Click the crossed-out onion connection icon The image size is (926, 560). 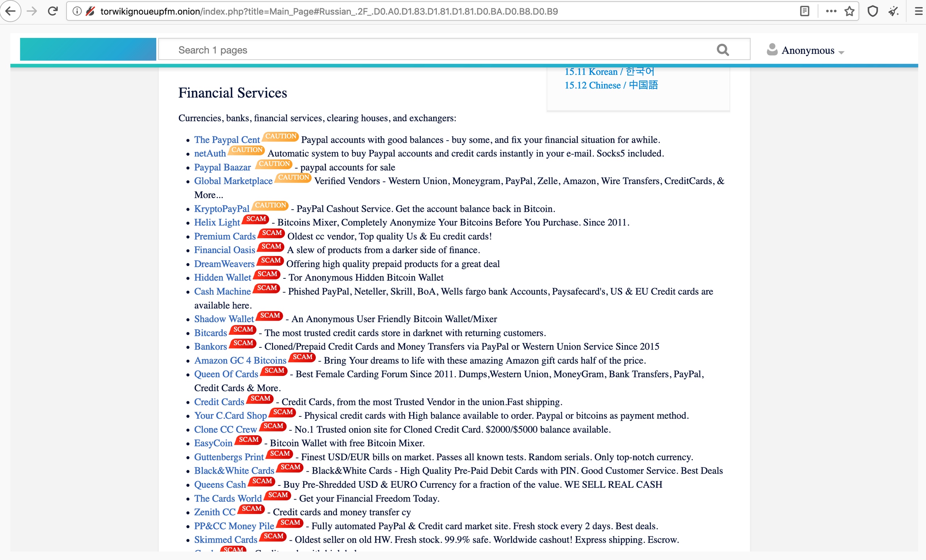90,11
